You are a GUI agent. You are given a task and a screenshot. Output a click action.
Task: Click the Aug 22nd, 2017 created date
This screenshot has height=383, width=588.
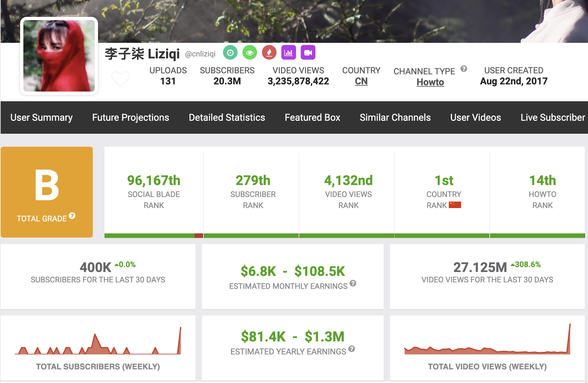click(x=514, y=81)
